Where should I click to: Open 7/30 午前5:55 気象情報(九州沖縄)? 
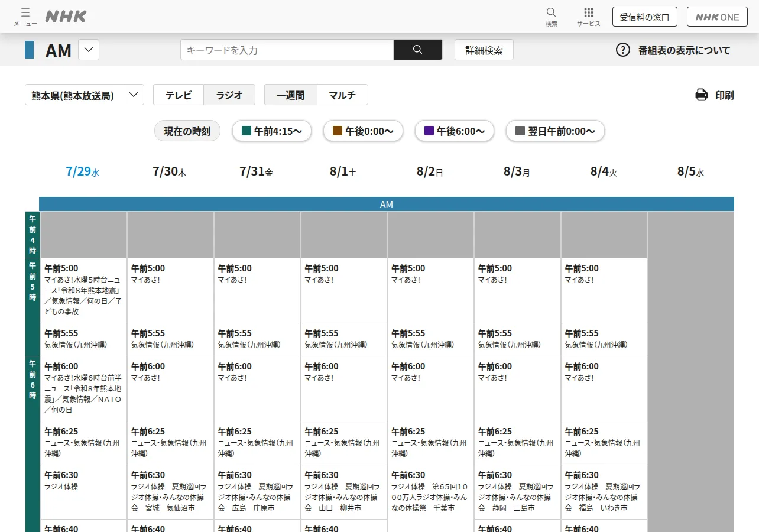(170, 339)
